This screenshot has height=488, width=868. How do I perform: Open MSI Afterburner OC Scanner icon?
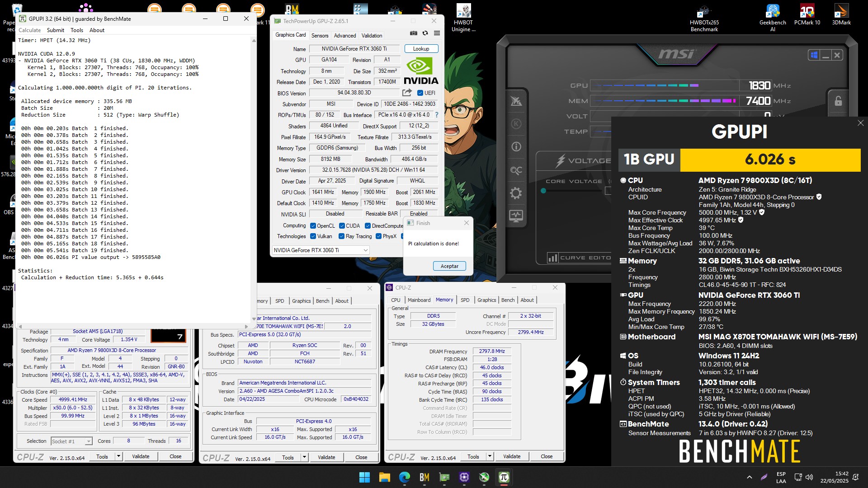coord(516,170)
